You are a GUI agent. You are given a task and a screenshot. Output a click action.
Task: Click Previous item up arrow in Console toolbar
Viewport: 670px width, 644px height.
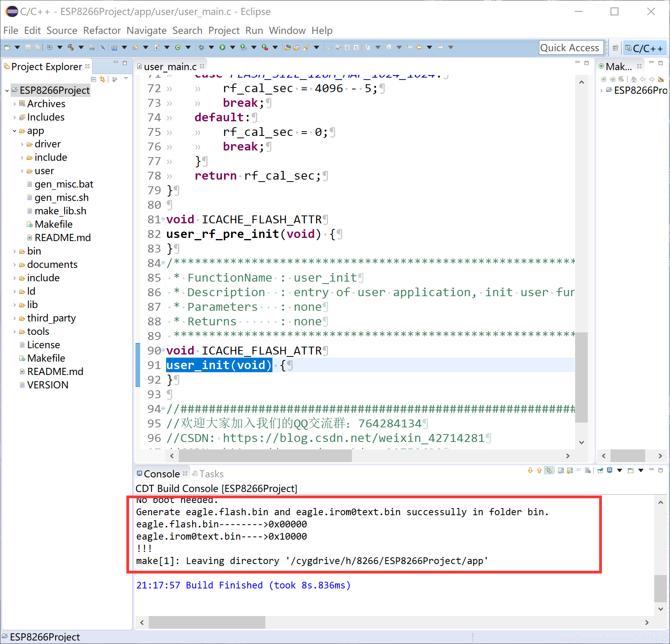click(x=539, y=470)
